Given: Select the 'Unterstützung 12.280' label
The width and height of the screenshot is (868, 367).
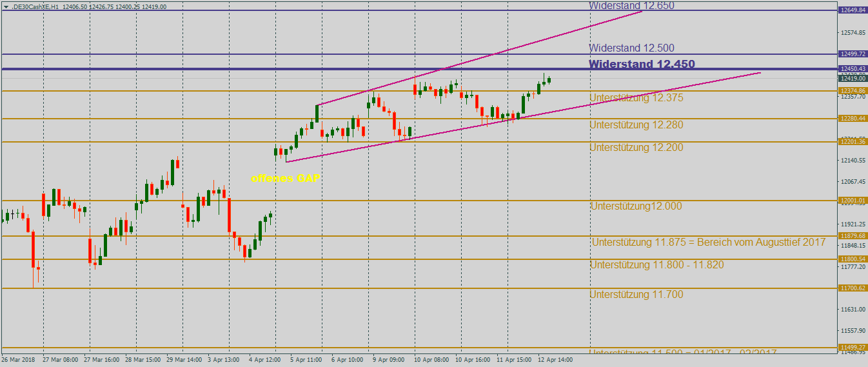Looking at the screenshot, I should 636,125.
